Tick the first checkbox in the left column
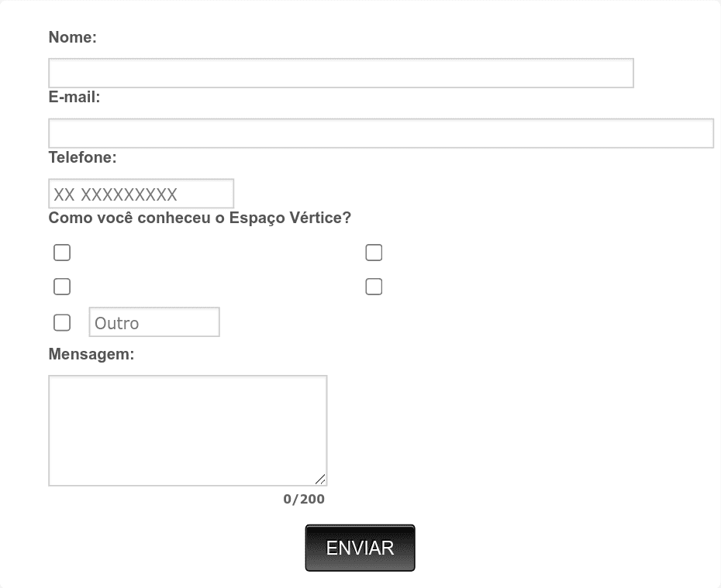 pyautogui.click(x=62, y=253)
